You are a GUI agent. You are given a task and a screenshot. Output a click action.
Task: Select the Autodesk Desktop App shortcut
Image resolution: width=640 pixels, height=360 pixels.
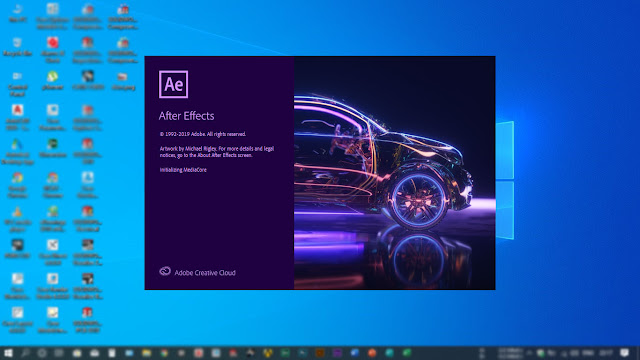point(18,151)
